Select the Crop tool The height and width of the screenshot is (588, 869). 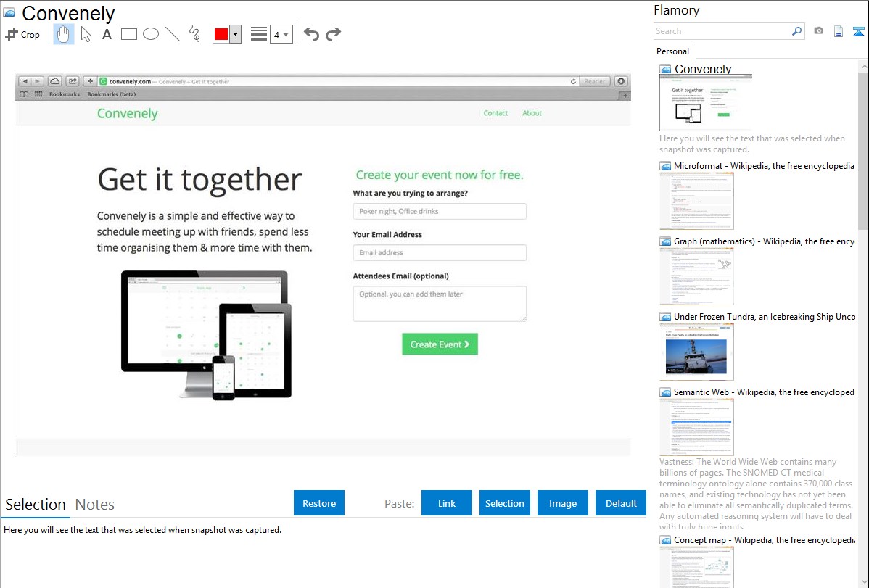pyautogui.click(x=22, y=34)
